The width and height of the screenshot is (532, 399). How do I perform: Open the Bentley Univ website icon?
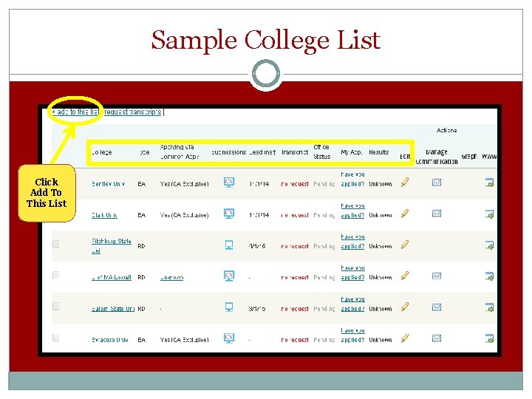[x=489, y=183]
